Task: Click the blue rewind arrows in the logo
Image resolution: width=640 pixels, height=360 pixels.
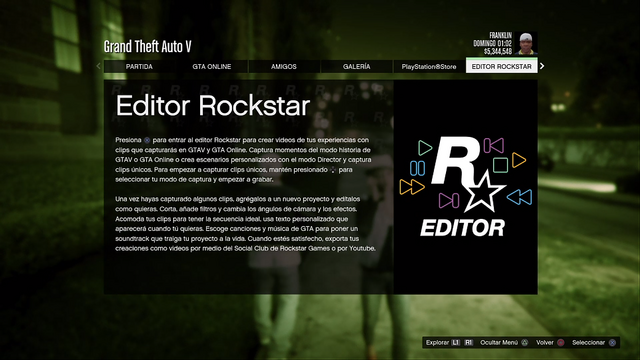Action: point(520,197)
